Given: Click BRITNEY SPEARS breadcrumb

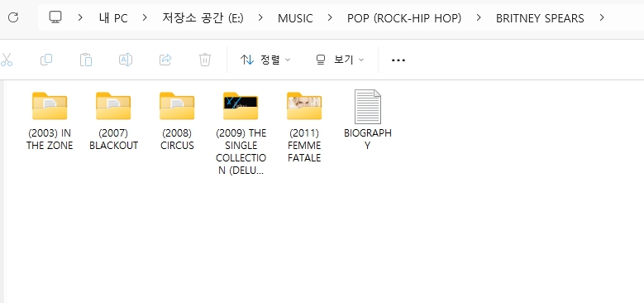Looking at the screenshot, I should (540, 18).
